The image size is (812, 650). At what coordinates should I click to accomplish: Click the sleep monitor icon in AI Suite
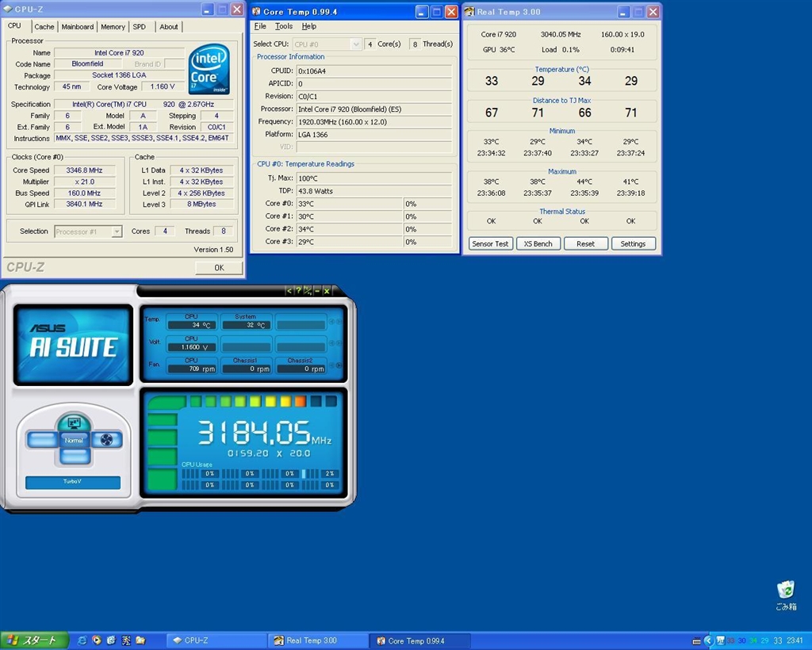point(73,422)
